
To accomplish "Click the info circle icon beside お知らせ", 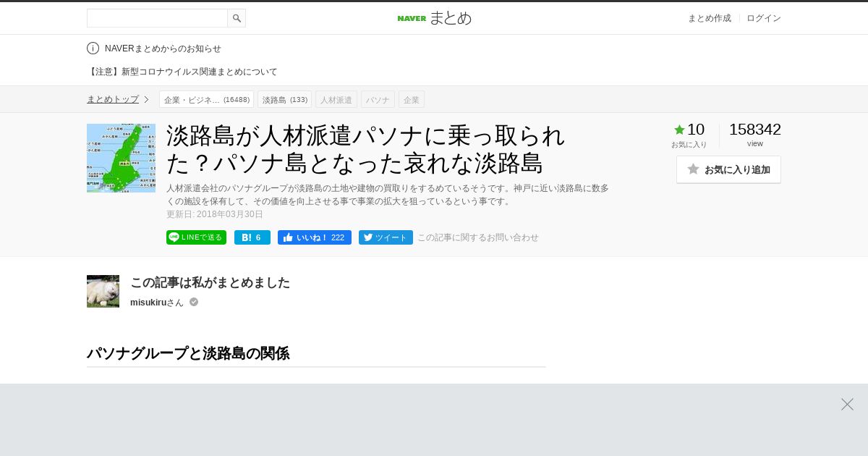I will pos(93,48).
